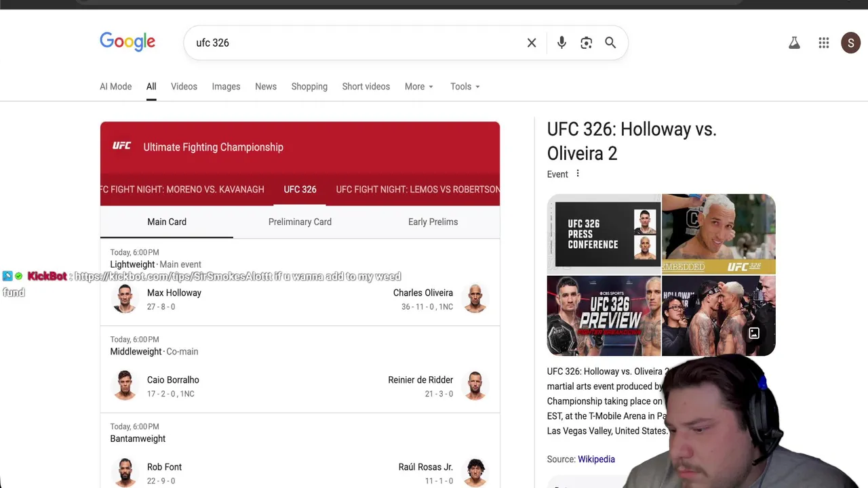Click Raúl Rosas Jr.'s name
Image resolution: width=868 pixels, height=488 pixels.
pyautogui.click(x=426, y=467)
